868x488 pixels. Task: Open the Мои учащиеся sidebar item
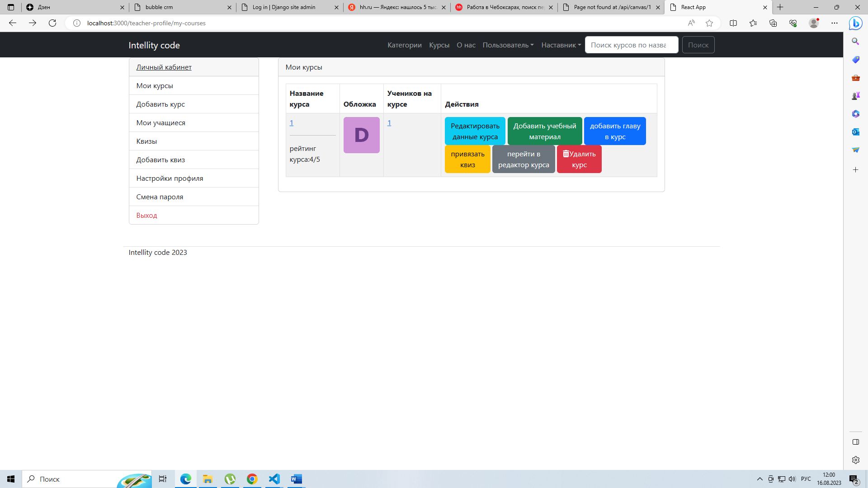pyautogui.click(x=160, y=122)
